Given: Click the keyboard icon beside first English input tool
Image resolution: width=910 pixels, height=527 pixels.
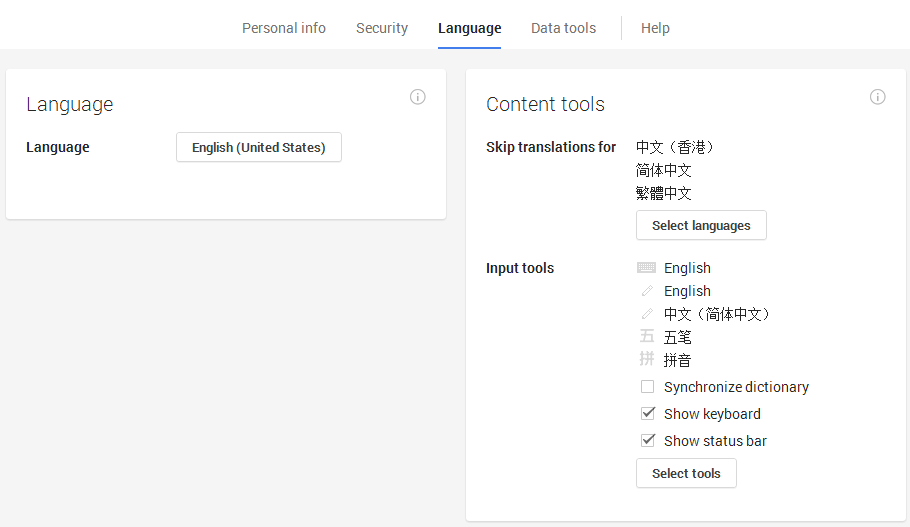Looking at the screenshot, I should (646, 268).
